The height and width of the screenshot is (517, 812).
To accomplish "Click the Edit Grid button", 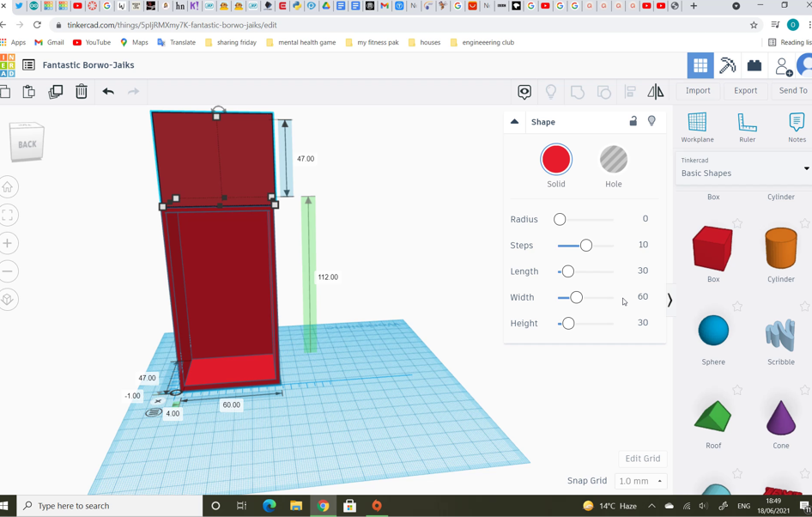I will click(x=642, y=459).
